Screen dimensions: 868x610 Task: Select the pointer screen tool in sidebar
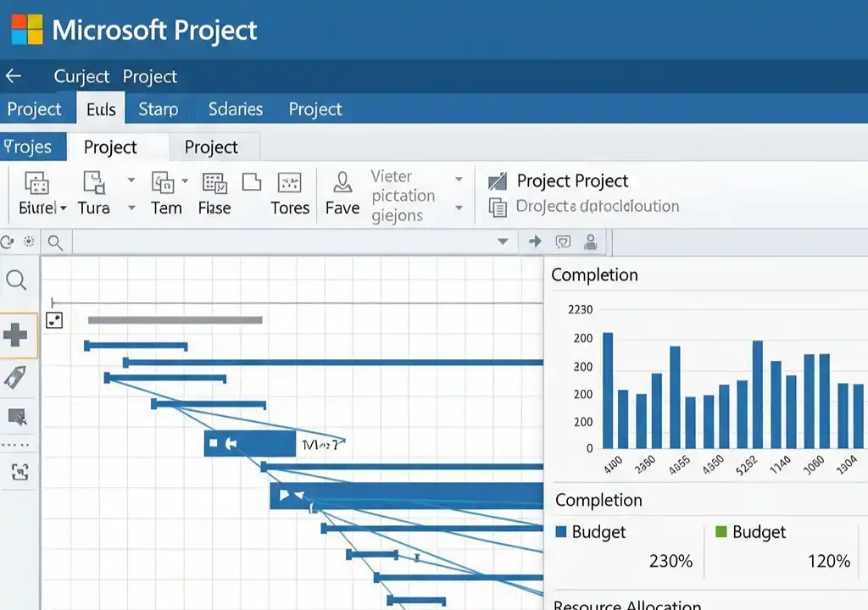tap(17, 417)
